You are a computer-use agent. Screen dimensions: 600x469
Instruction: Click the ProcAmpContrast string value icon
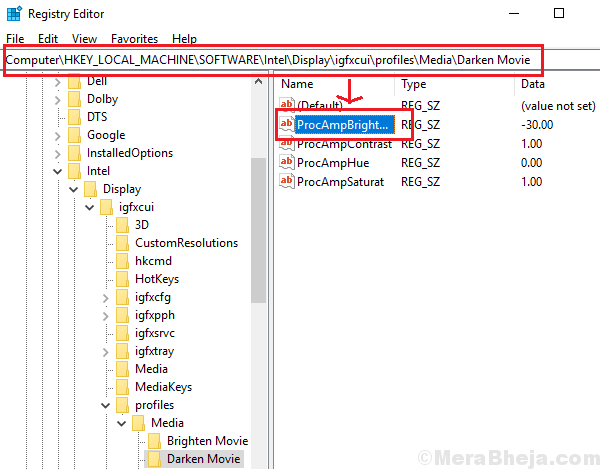[x=287, y=143]
